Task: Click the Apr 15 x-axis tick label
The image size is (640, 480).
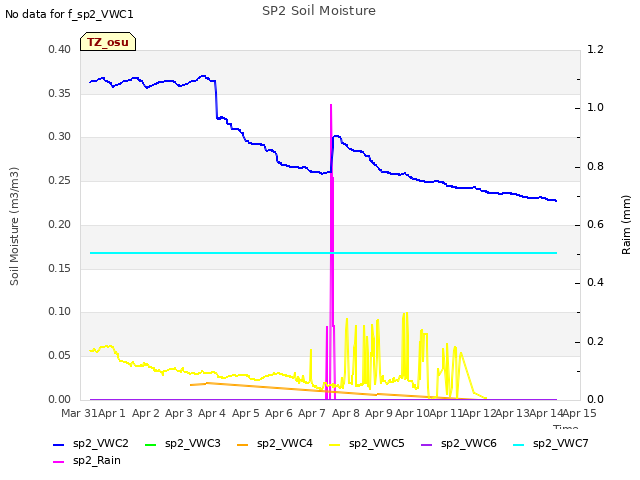Action: point(580,413)
